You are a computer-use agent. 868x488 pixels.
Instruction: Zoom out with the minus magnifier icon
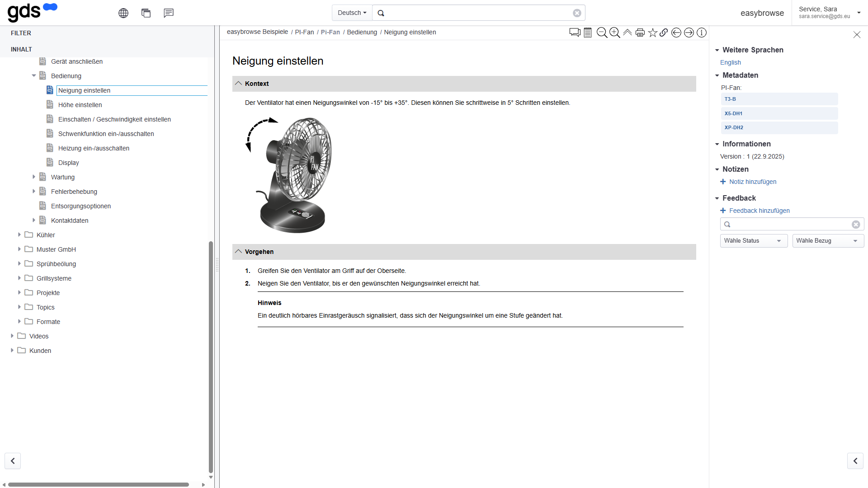click(602, 33)
